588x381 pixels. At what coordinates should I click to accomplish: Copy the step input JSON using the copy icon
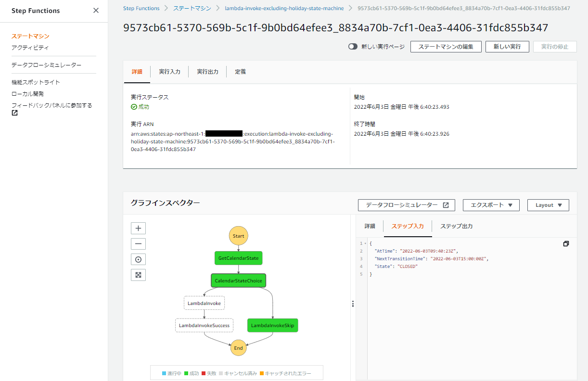(x=566, y=243)
